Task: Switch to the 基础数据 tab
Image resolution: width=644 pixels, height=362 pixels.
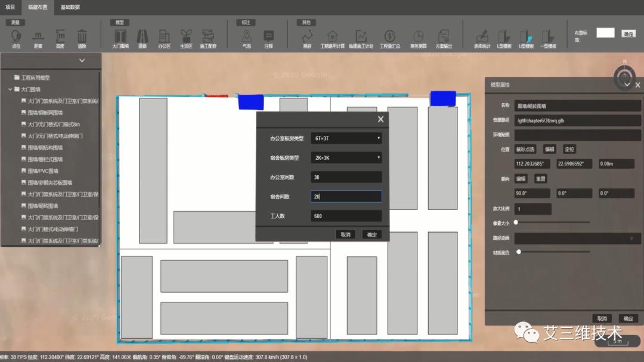Action: pyautogui.click(x=70, y=7)
